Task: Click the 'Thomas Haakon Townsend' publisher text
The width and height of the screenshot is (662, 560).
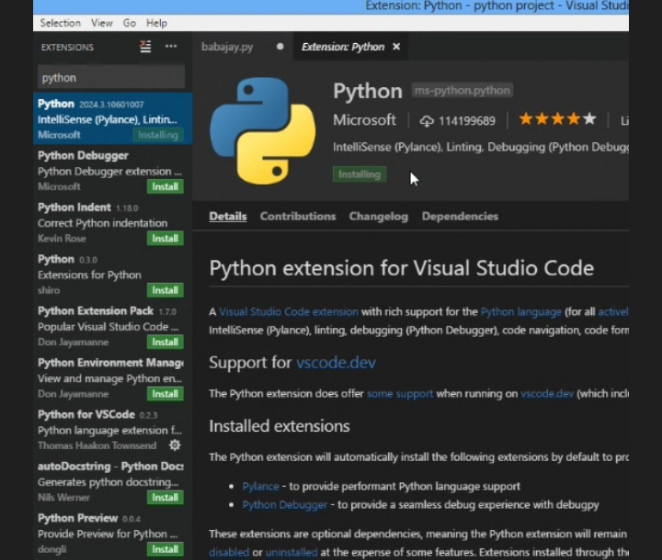Action: [x=97, y=446]
